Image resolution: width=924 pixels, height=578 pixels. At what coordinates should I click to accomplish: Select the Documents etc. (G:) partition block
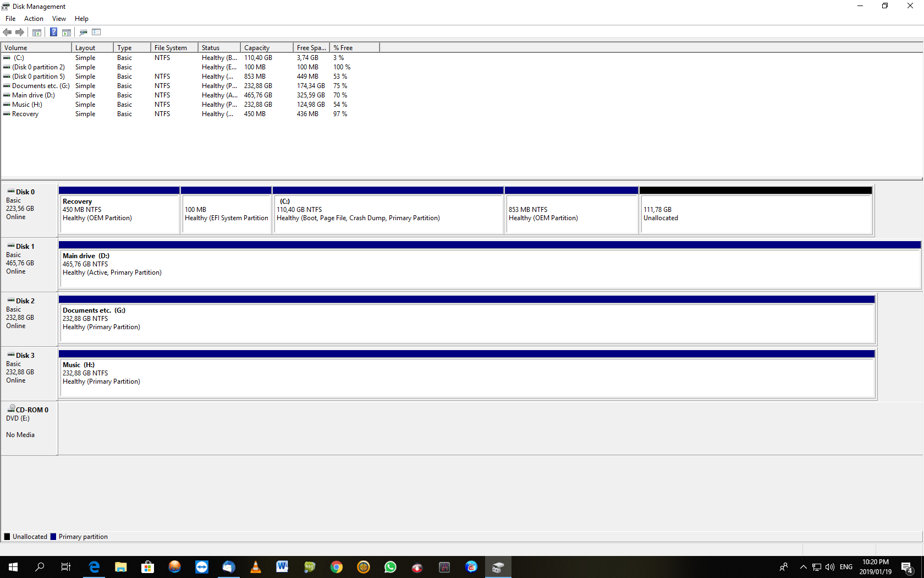[x=466, y=319]
